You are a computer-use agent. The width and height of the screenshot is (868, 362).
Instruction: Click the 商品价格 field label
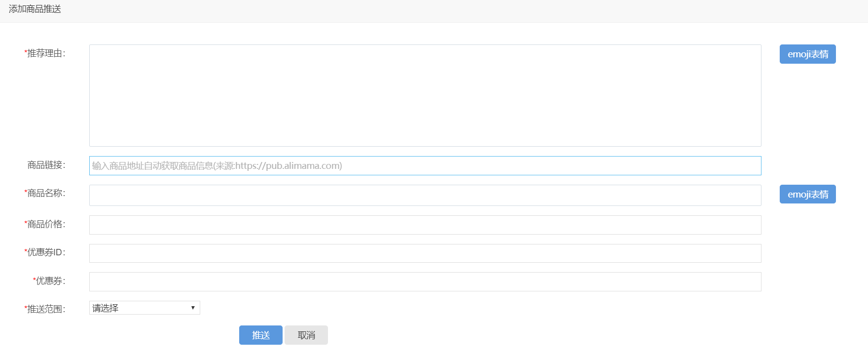tap(45, 224)
